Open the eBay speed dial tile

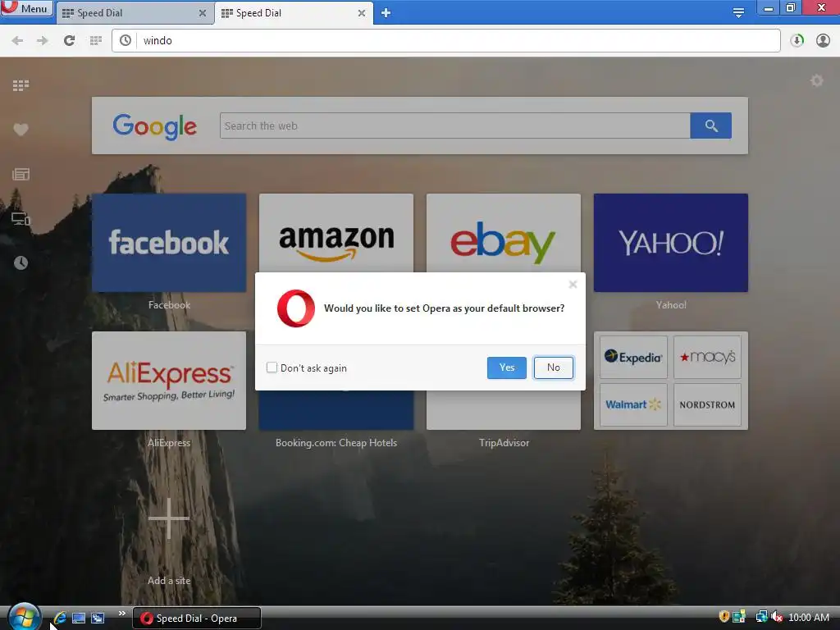pyautogui.click(x=503, y=233)
